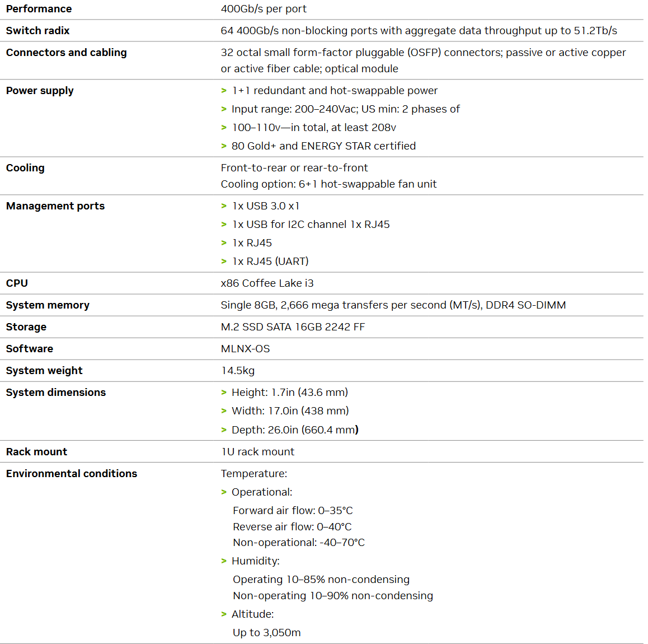Click the bullet arrow before "Operational:"
The width and height of the screenshot is (648, 644).
(x=224, y=492)
